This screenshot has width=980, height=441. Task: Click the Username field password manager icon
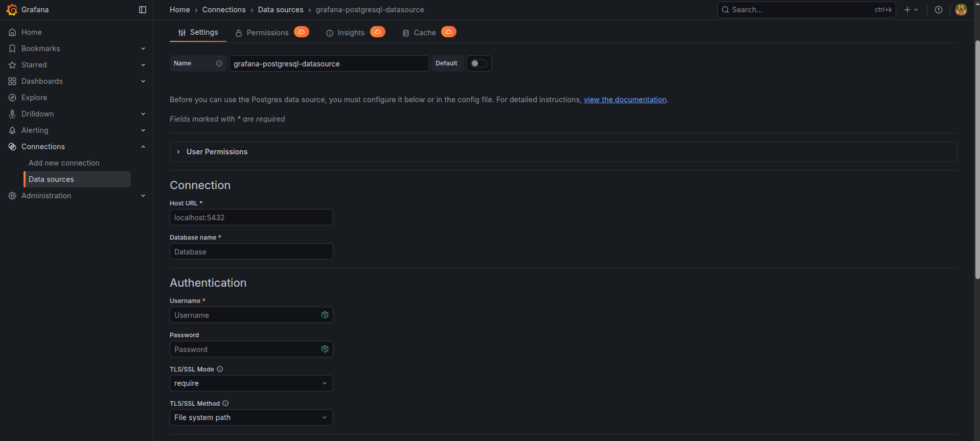325,315
